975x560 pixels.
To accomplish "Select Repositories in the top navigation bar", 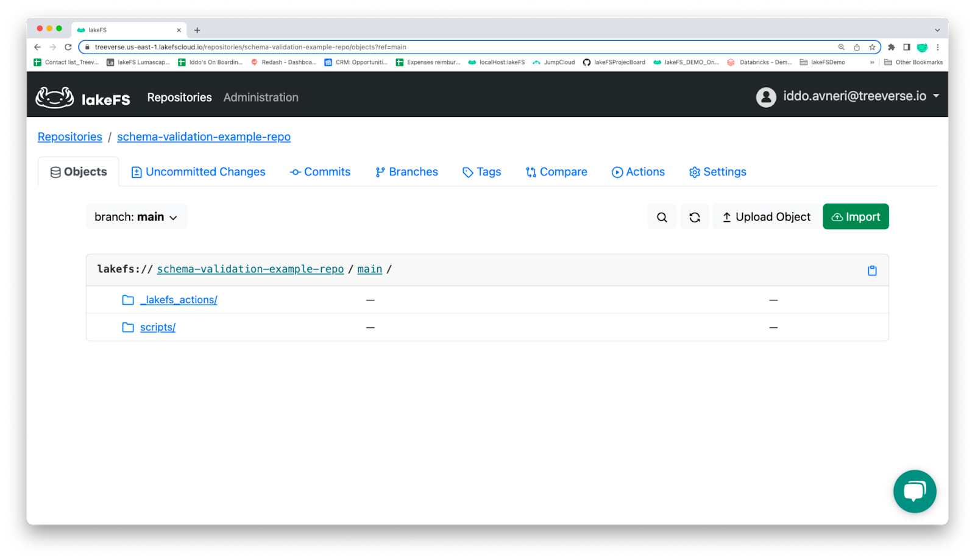I will click(x=180, y=97).
